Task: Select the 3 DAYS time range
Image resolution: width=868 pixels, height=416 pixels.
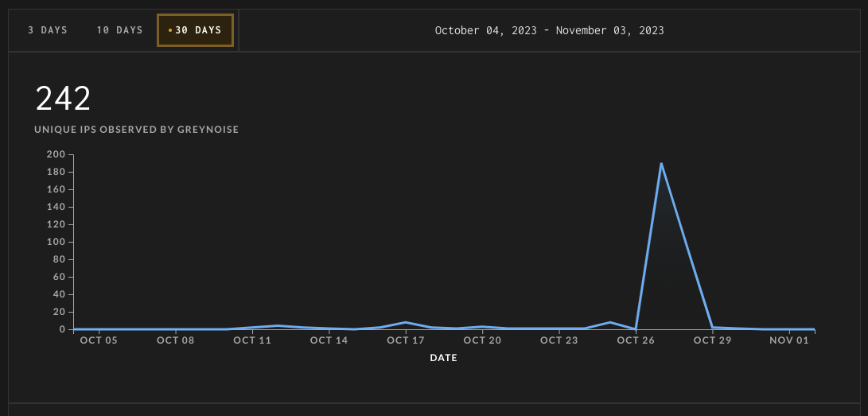Action: pos(48,30)
